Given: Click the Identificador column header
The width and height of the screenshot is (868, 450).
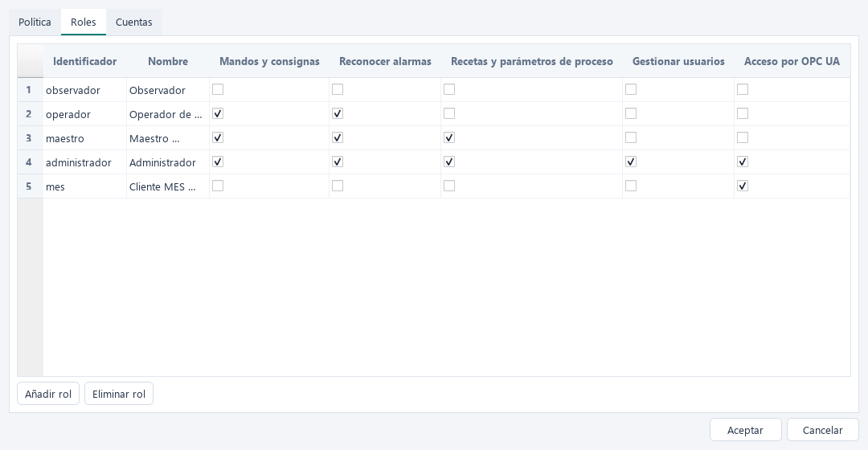Looking at the screenshot, I should [84, 61].
